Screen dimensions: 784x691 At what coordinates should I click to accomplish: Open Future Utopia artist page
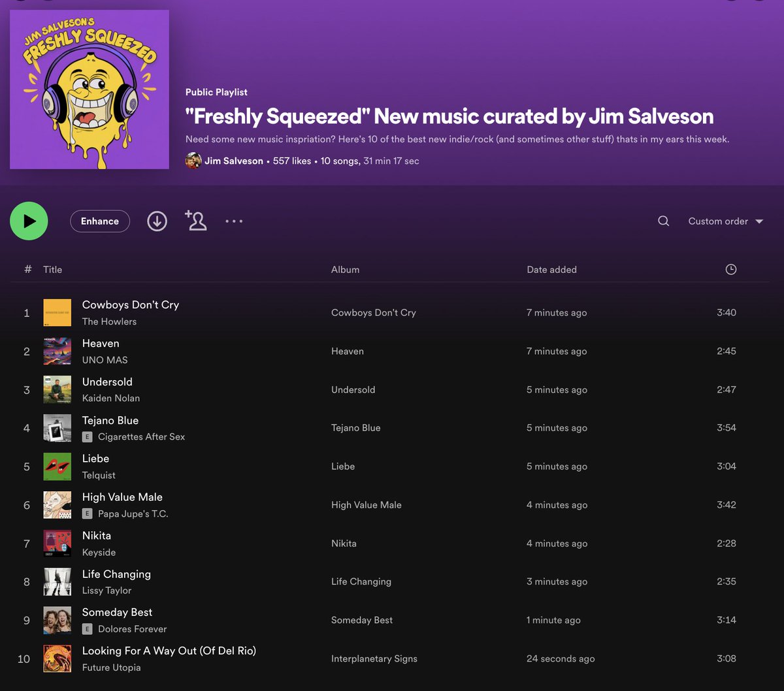point(111,667)
